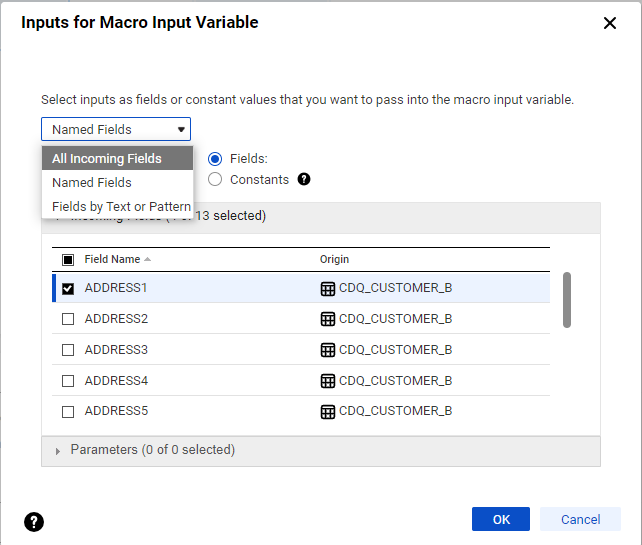Uncheck the ADDRESS1 field checkbox
The image size is (642, 545).
point(68,288)
